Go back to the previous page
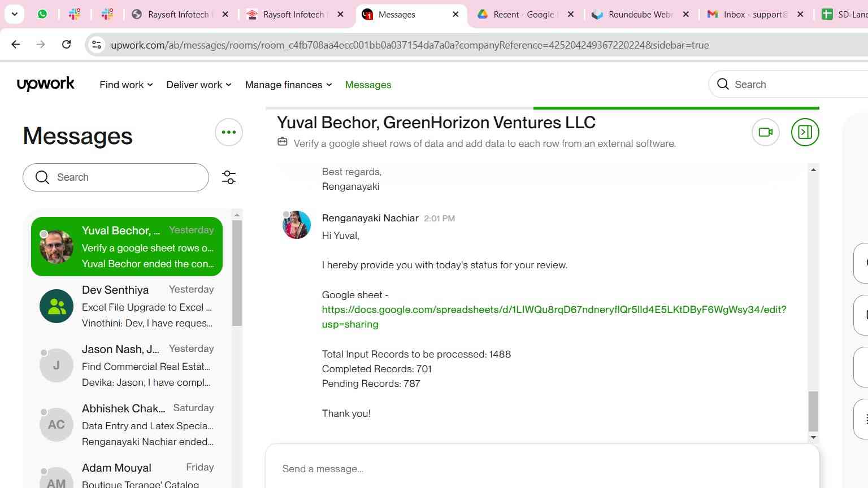 click(16, 45)
